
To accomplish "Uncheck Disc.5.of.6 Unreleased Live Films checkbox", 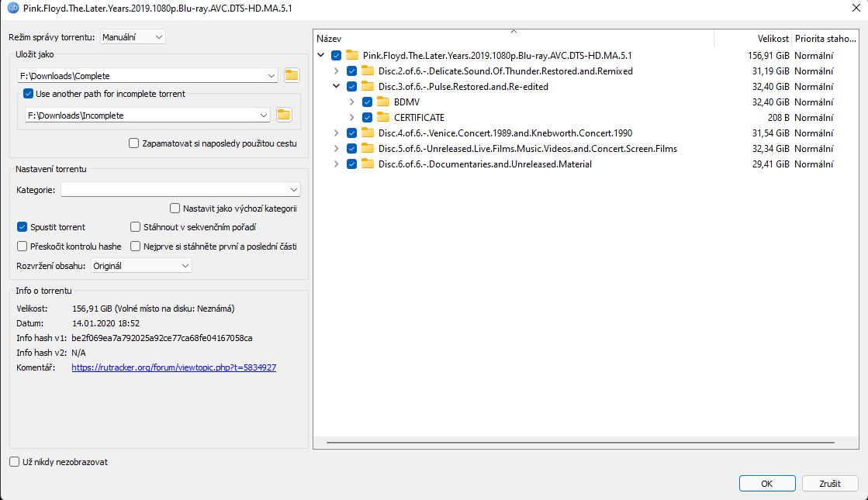I will click(x=351, y=148).
